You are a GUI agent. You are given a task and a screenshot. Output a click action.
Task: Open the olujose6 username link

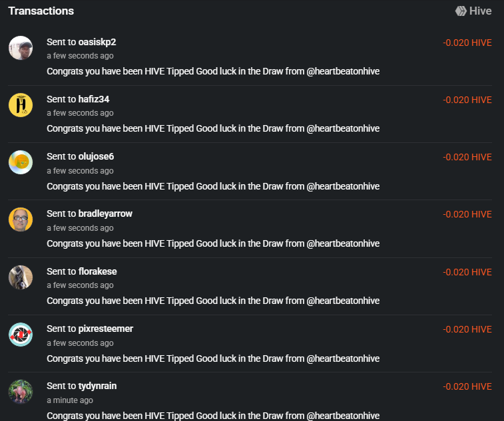(96, 156)
